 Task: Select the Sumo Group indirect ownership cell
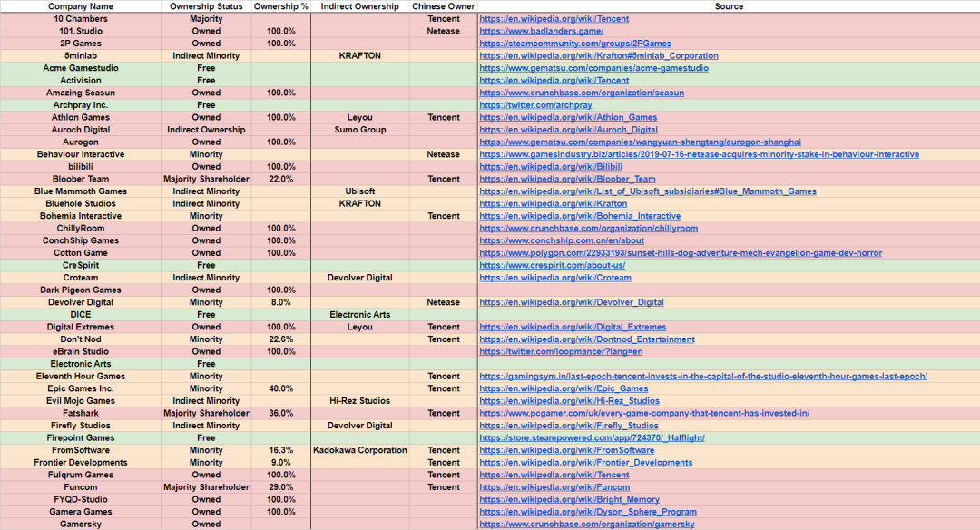(360, 130)
